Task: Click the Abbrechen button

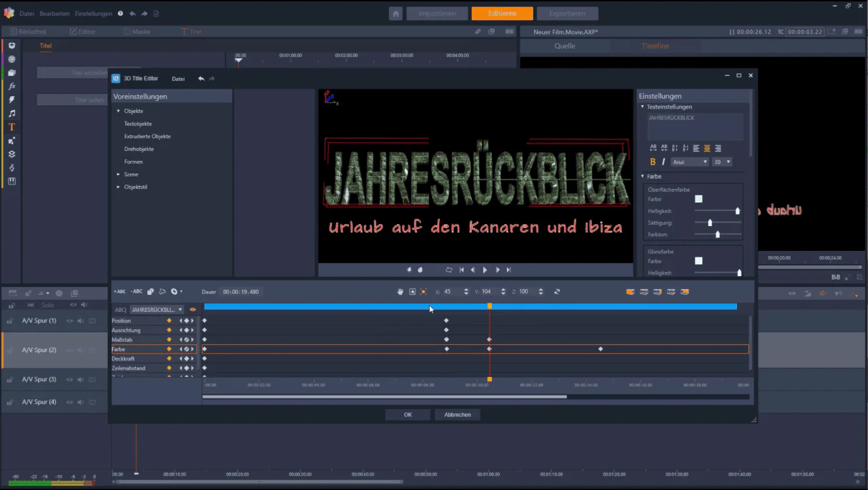Action: coord(458,415)
